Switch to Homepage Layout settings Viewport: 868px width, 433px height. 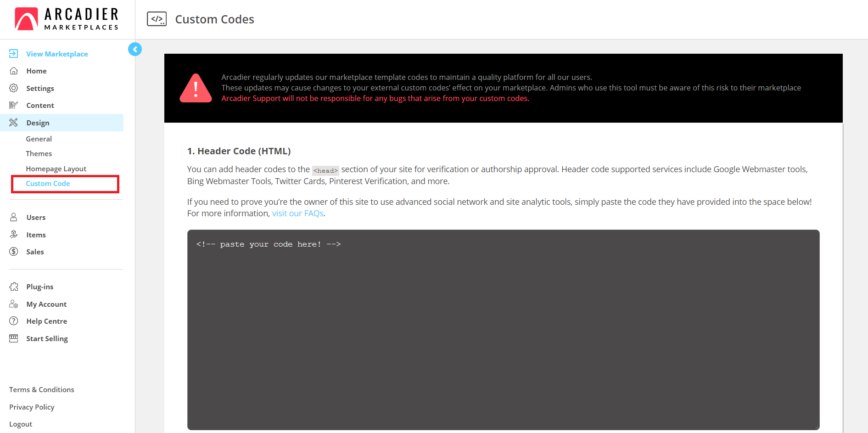56,168
